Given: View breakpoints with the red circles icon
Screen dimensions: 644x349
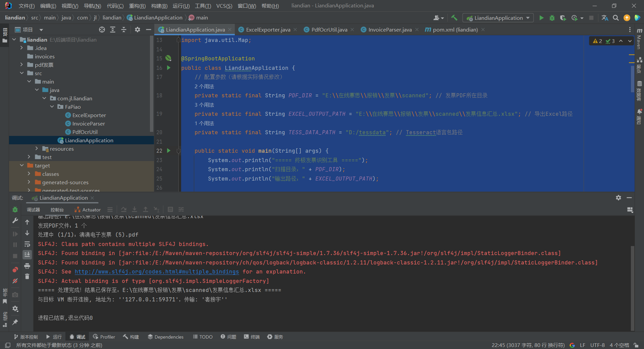Looking at the screenshot, I should tap(15, 270).
